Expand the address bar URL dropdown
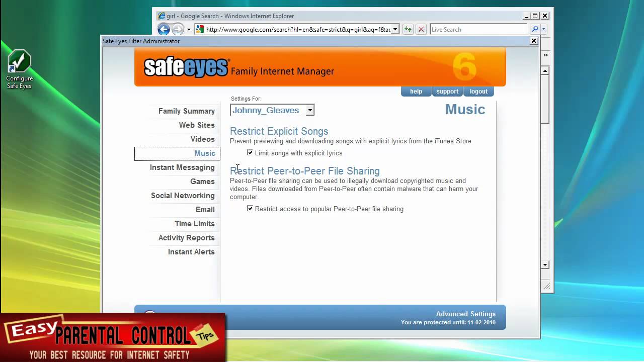Image resolution: width=644 pixels, height=362 pixels. click(395, 29)
